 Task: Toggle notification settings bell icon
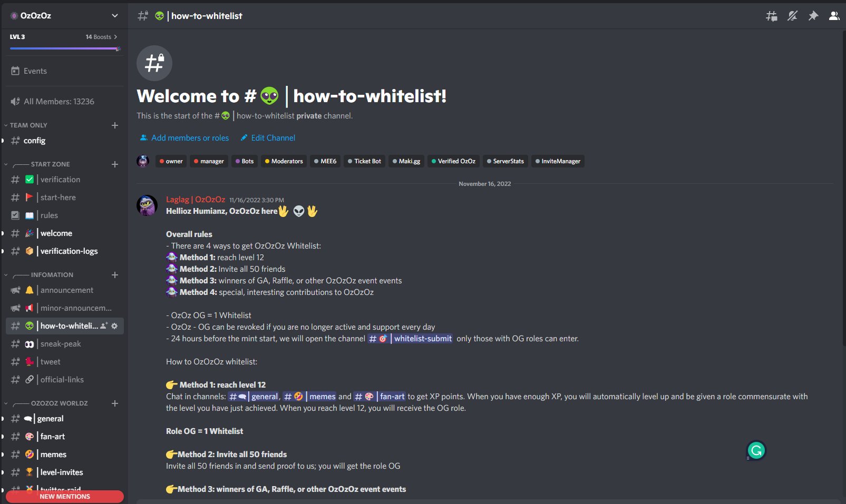[792, 16]
